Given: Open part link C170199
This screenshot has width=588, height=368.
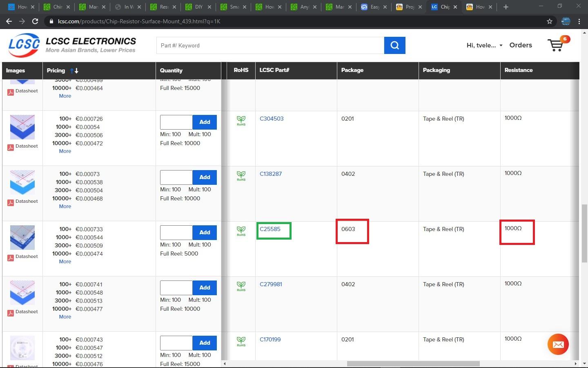Looking at the screenshot, I should pyautogui.click(x=270, y=339).
